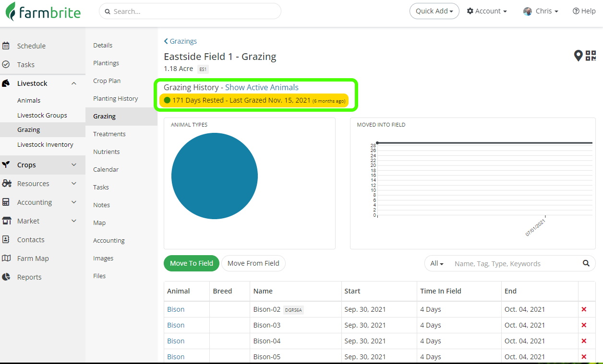This screenshot has width=603, height=364.
Task: Click the Schedule calendar icon in sidebar
Action: click(6, 46)
